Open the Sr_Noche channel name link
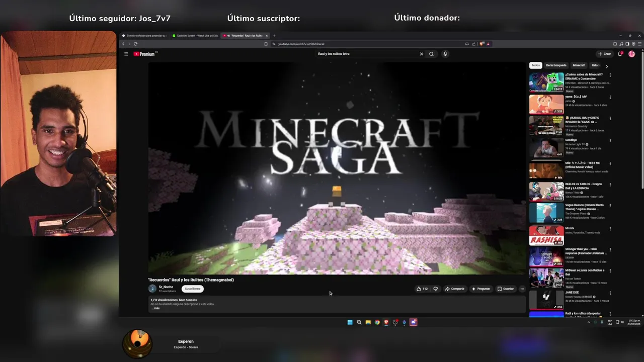 166,287
